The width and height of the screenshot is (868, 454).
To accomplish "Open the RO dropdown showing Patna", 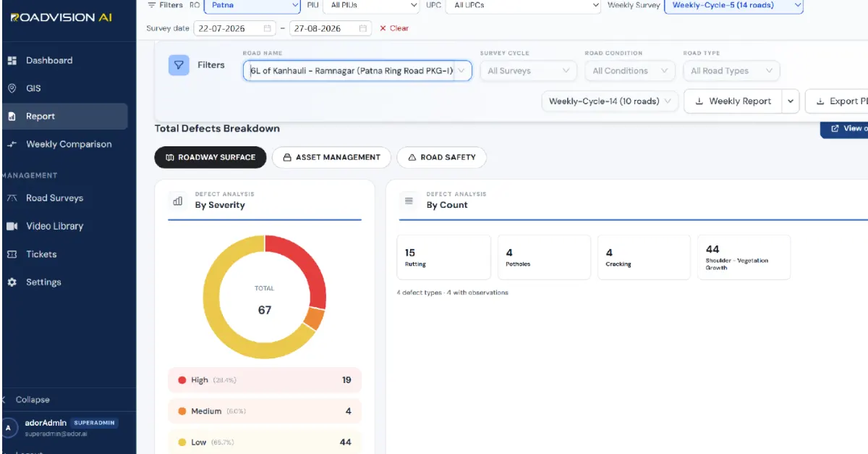I will click(x=252, y=6).
